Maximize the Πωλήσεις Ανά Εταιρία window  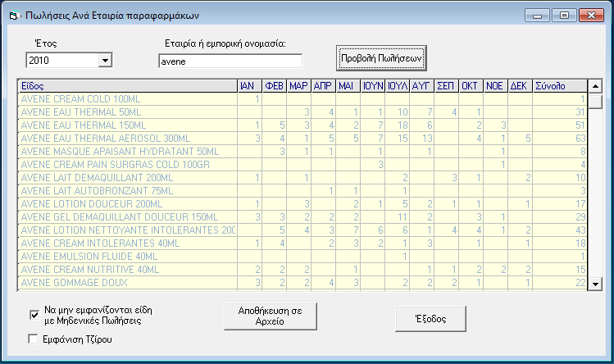[564, 16]
